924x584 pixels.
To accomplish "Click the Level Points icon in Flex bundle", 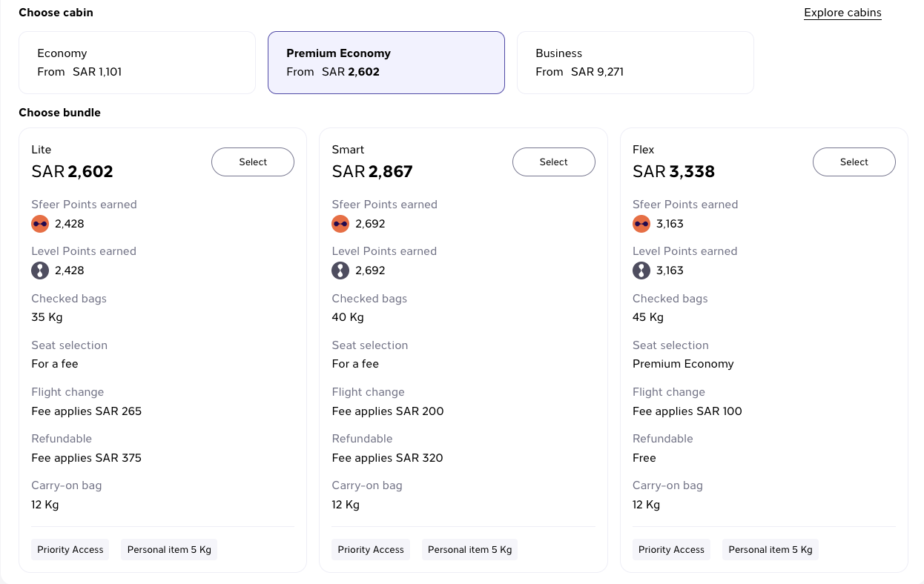I will coord(641,271).
